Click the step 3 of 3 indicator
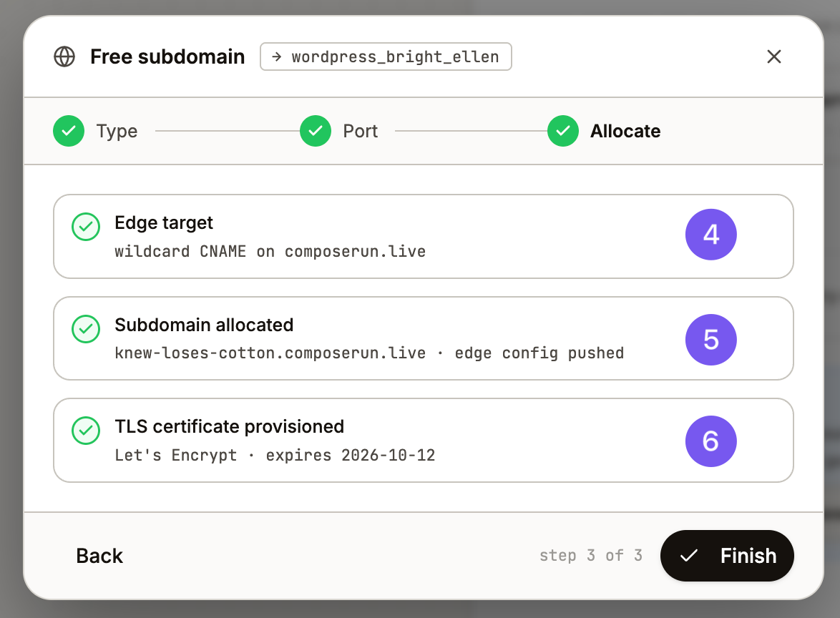The height and width of the screenshot is (618, 840). (591, 556)
